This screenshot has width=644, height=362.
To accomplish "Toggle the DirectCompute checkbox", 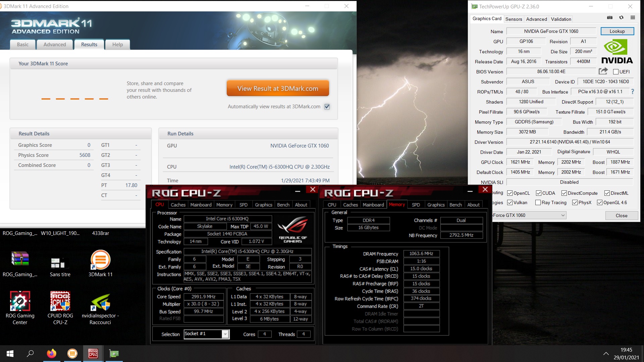I will [564, 193].
